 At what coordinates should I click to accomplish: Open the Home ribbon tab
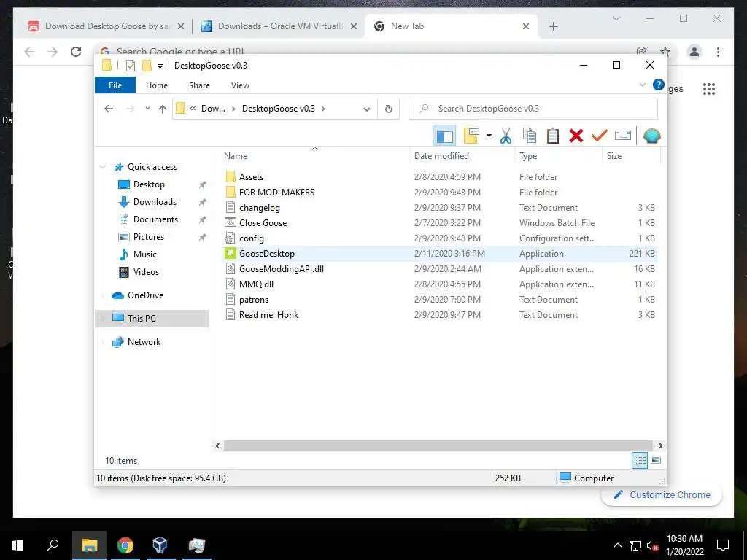tap(157, 85)
